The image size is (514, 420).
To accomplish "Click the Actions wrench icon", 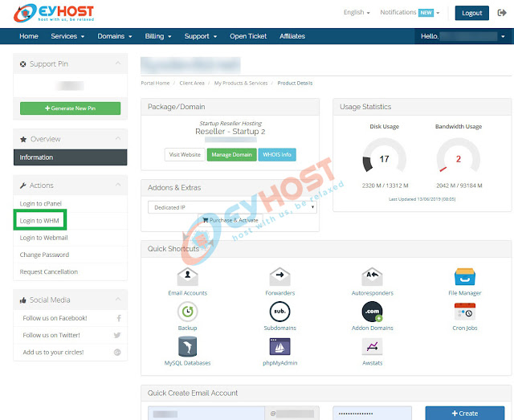I will tap(23, 186).
